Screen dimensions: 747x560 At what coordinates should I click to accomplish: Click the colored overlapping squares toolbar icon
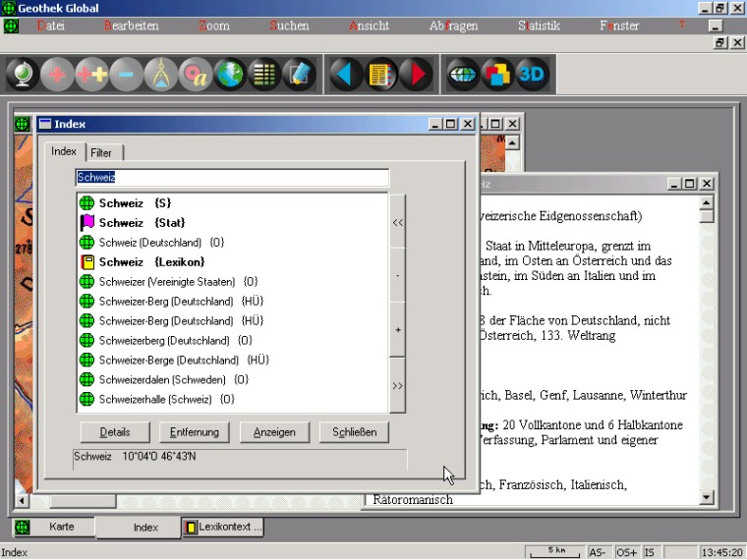click(x=498, y=76)
